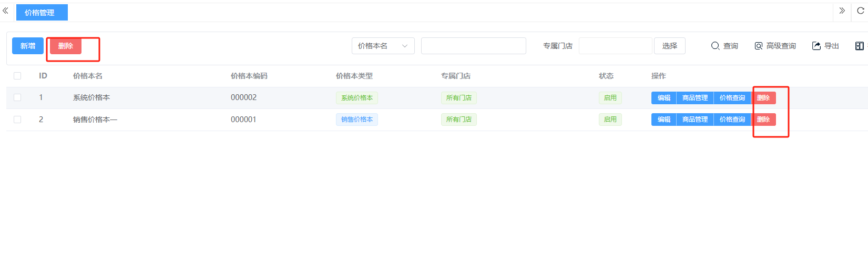Image resolution: width=868 pixels, height=268 pixels.
Task: Click 价格查询 for 系统价格本 row
Action: coord(732,98)
